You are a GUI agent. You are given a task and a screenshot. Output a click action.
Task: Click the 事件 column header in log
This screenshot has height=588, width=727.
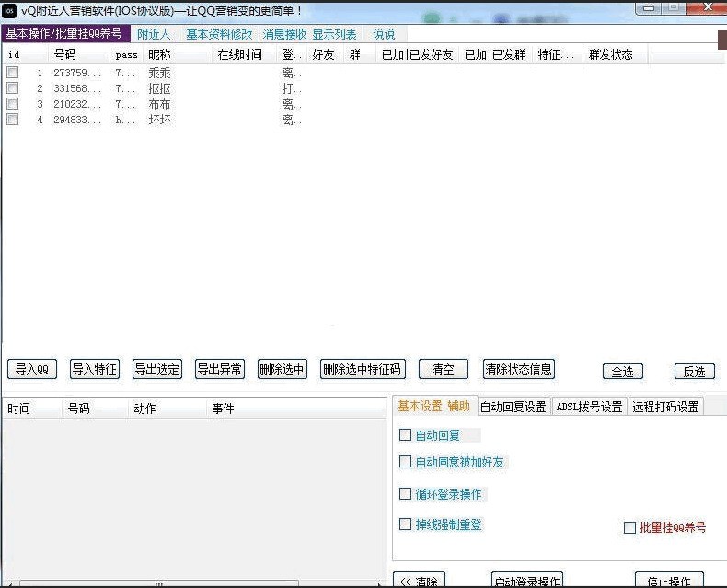point(295,409)
